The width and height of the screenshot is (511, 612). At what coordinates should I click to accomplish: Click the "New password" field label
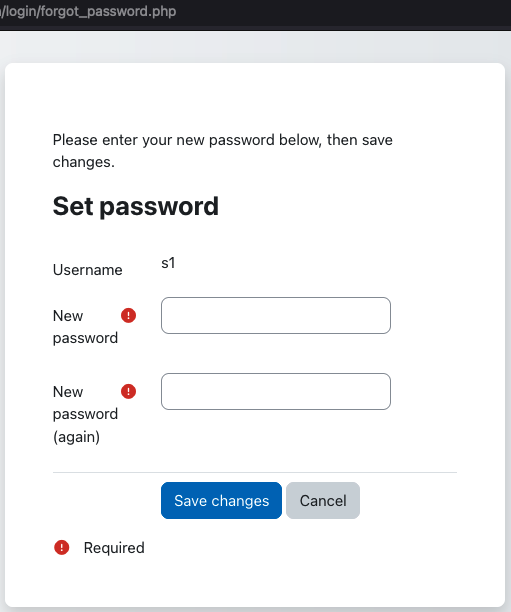tap(85, 327)
